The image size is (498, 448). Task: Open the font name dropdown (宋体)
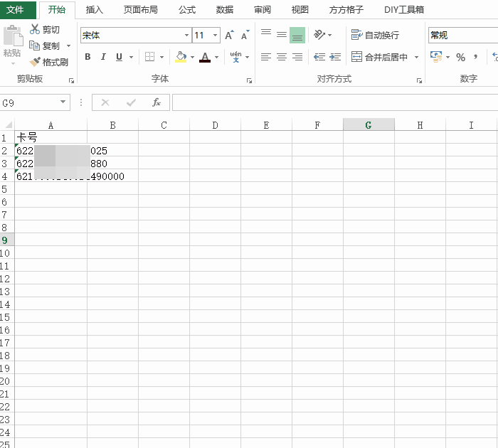tap(186, 36)
